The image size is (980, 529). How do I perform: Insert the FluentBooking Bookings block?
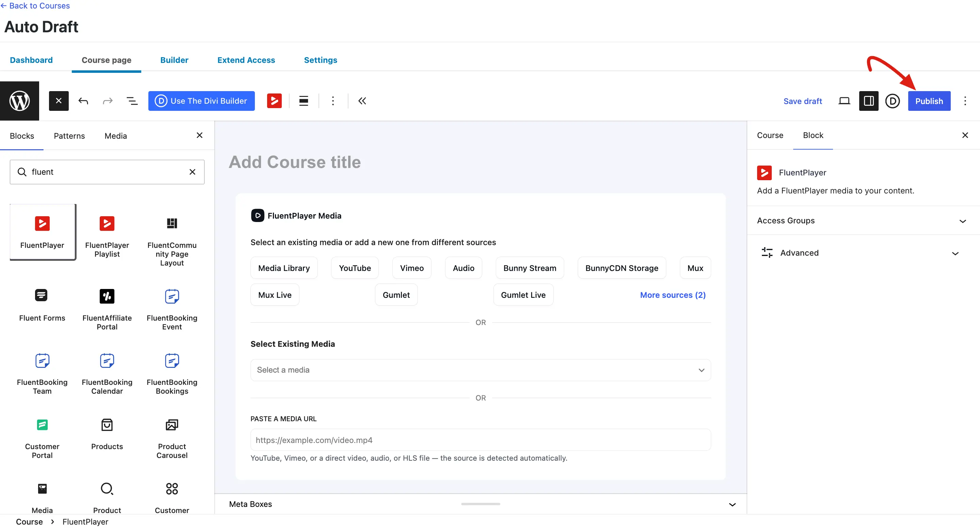point(172,373)
